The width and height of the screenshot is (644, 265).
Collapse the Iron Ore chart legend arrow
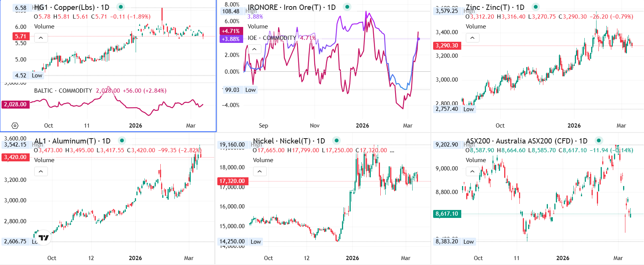(x=254, y=49)
